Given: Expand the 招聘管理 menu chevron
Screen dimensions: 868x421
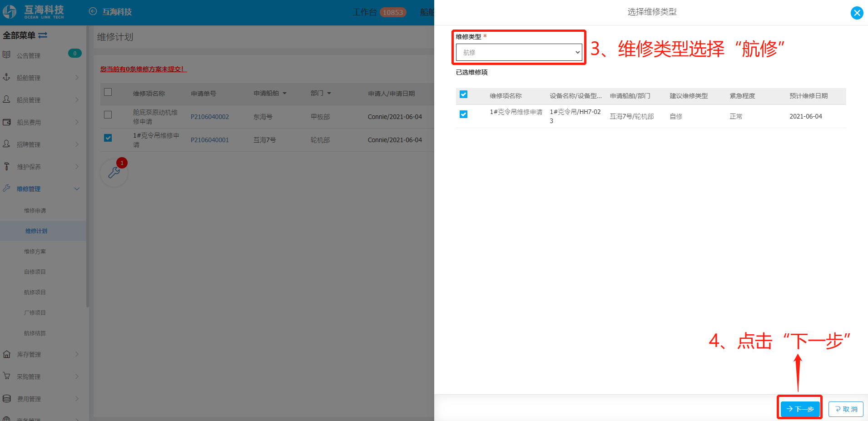Looking at the screenshot, I should pos(77,144).
